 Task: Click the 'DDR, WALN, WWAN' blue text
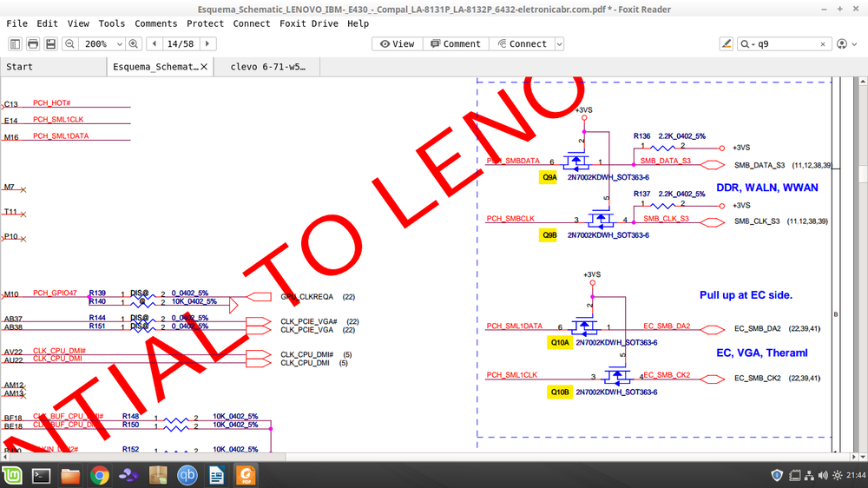click(766, 188)
